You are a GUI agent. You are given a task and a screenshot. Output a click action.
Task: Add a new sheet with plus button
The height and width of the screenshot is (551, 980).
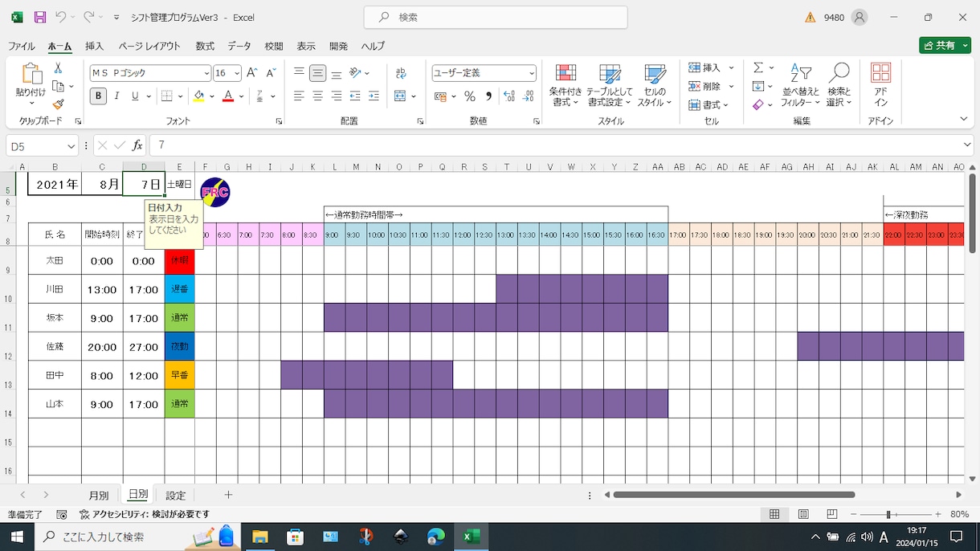pyautogui.click(x=228, y=495)
